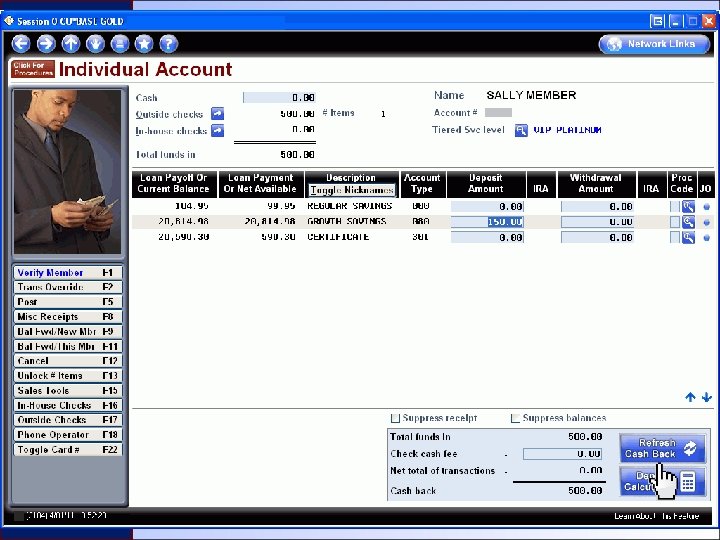This screenshot has height=540, width=720.
Task: Click Proc Code field on Growth Savings row
Action: point(675,222)
